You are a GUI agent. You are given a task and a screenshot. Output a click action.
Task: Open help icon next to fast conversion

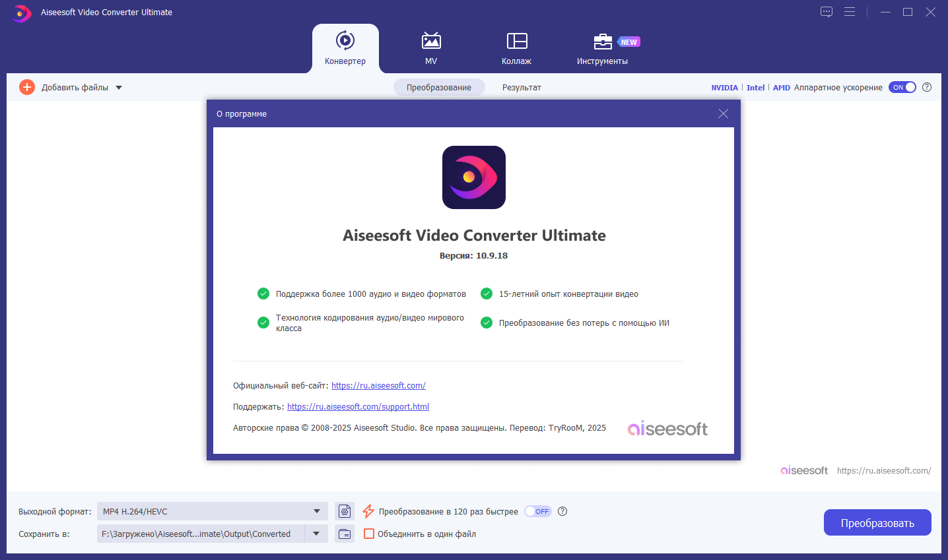click(562, 511)
